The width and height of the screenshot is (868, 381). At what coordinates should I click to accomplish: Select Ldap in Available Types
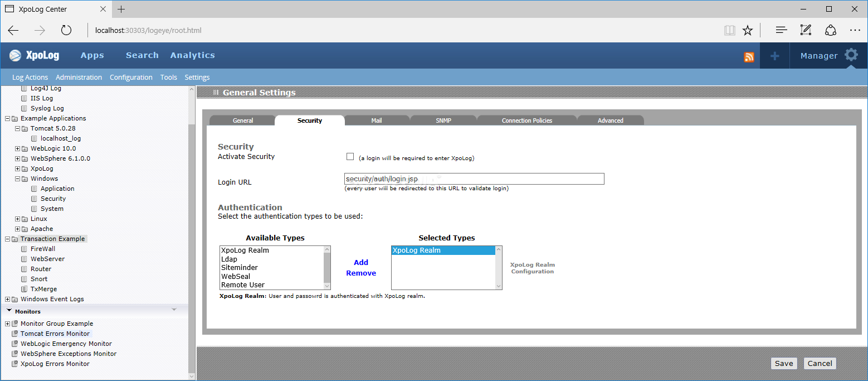point(271,259)
